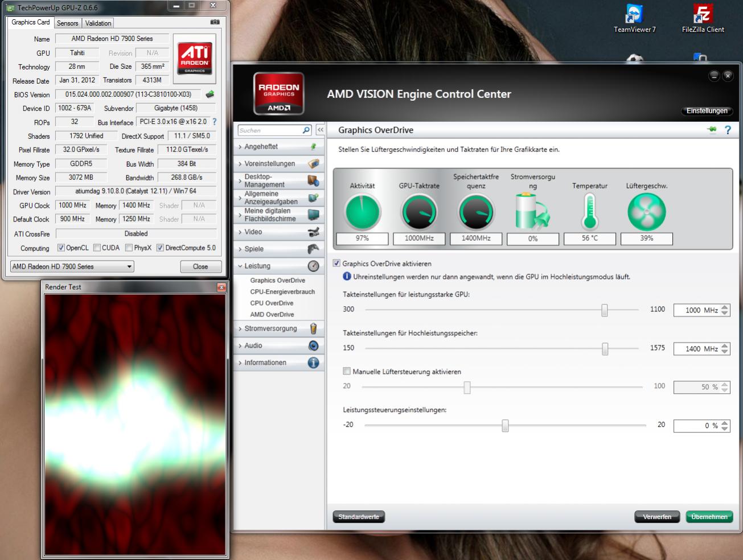Screen dimensions: 743x560
Task: Click the Temperatur thermometer icon
Action: tap(589, 212)
